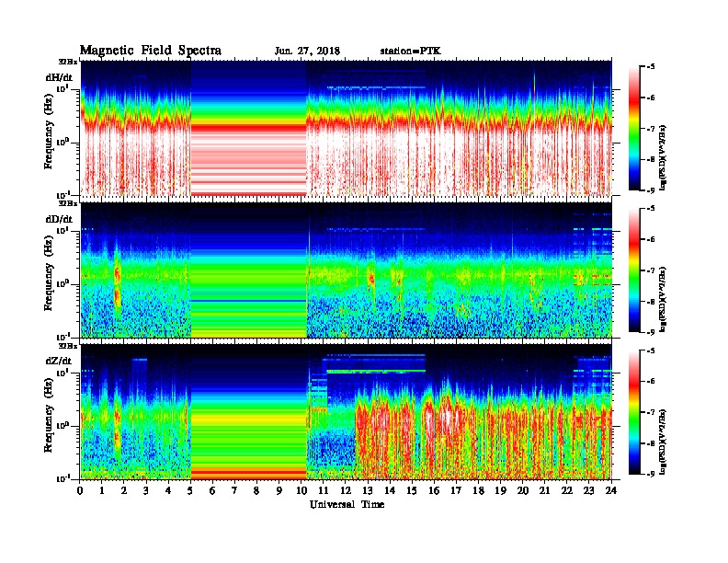Click the color bar beside the dD/dt panel
Image resolution: width=728 pixels, height=563 pixels.
tap(633, 270)
